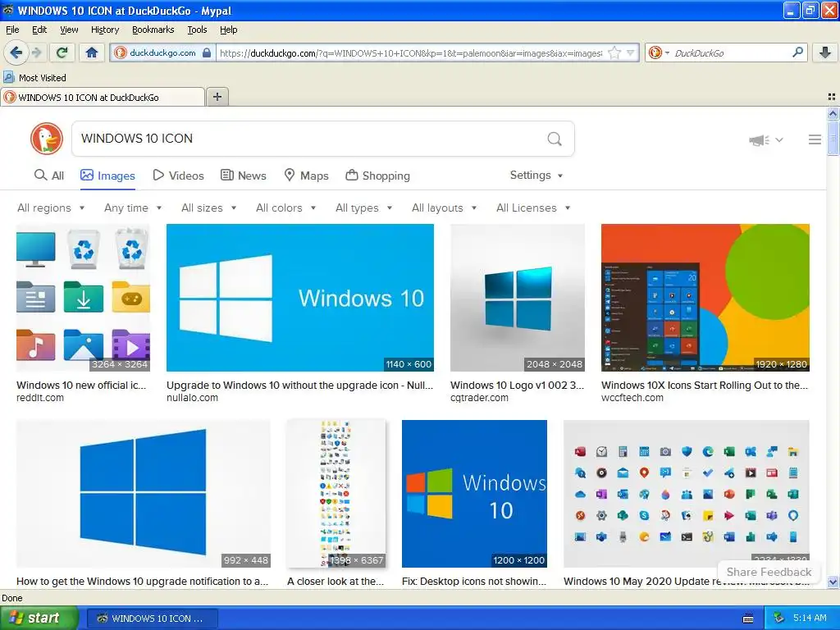Click the page scrollbar down arrow
The image size is (840, 630).
click(833, 582)
